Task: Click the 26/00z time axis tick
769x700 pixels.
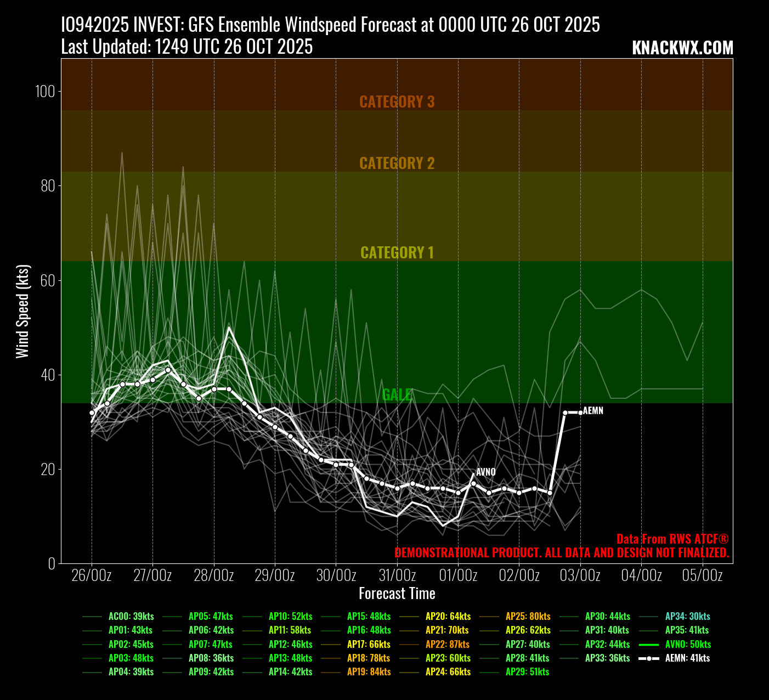Action: click(92, 575)
